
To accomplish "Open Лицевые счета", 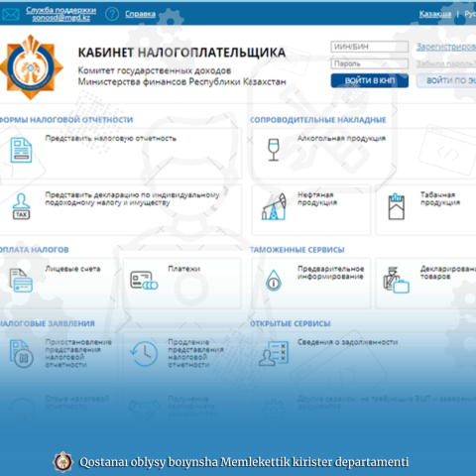I will [x=72, y=269].
